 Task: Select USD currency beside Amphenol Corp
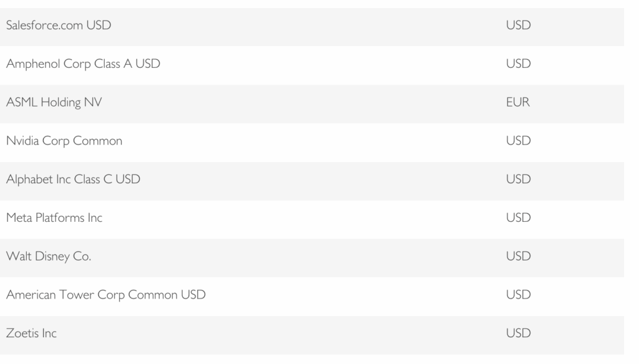click(519, 64)
